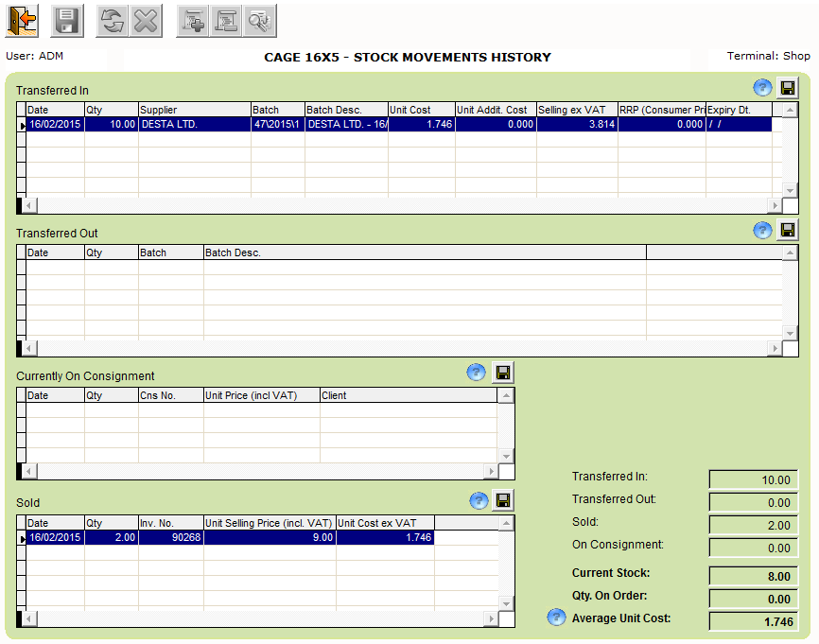
Task: Click the grey X delete toolbar icon
Action: tap(145, 21)
